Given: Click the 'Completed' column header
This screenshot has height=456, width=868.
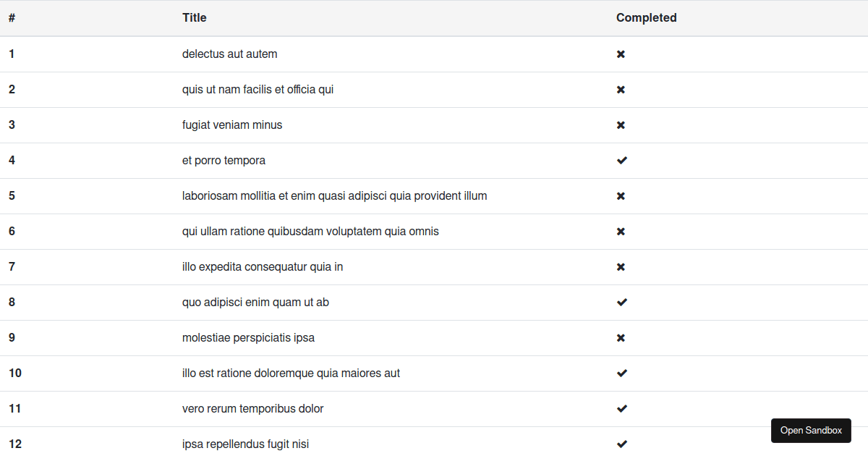Looking at the screenshot, I should [646, 17].
